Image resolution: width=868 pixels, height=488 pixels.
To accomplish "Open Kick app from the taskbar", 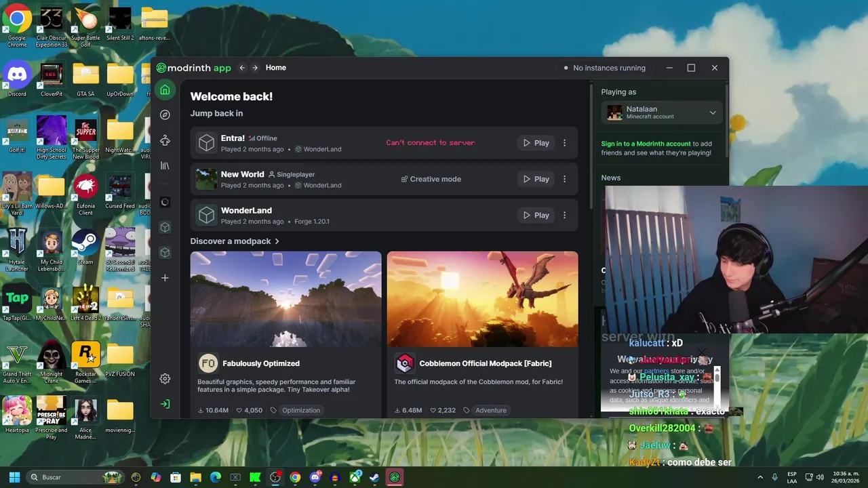I will (255, 477).
